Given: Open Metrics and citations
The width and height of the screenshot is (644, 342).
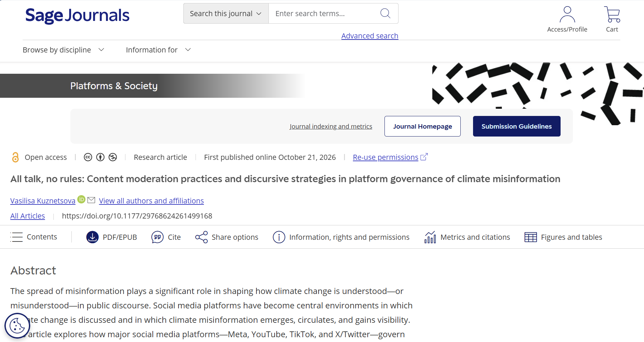Looking at the screenshot, I should [x=467, y=237].
